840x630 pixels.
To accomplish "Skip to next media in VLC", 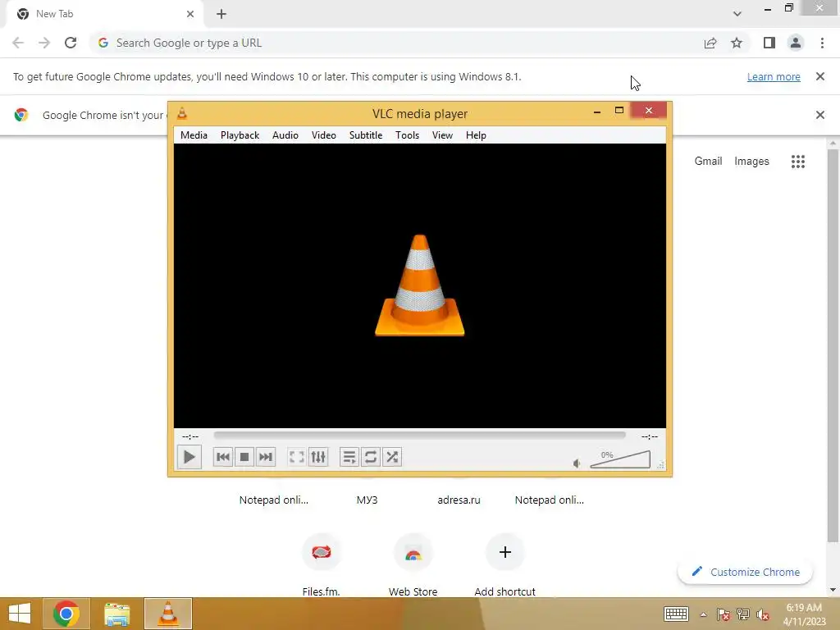I will coord(266,457).
